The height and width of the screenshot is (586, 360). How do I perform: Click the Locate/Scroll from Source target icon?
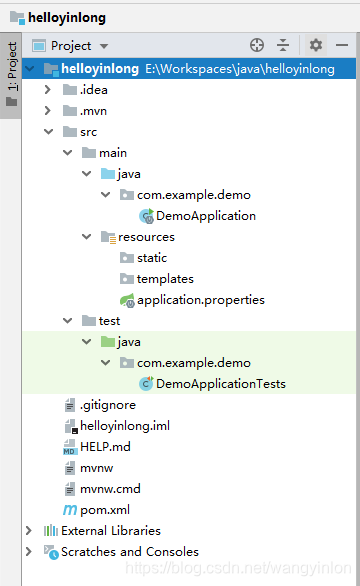click(257, 45)
